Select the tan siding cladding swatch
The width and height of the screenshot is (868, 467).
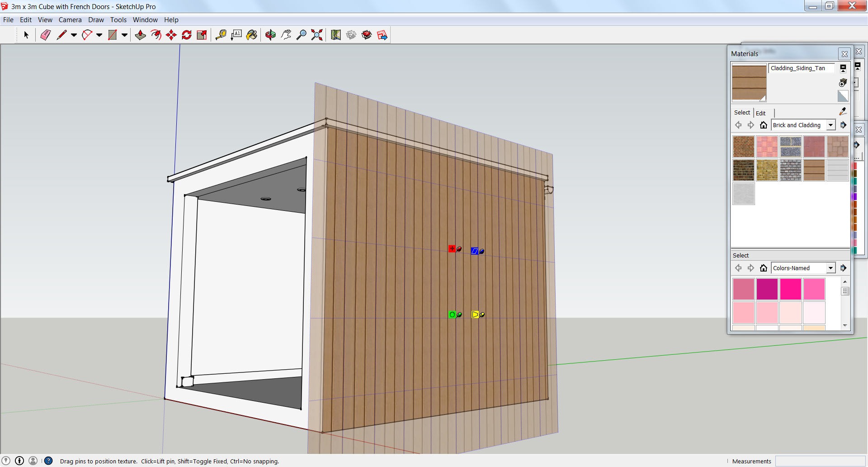point(814,170)
